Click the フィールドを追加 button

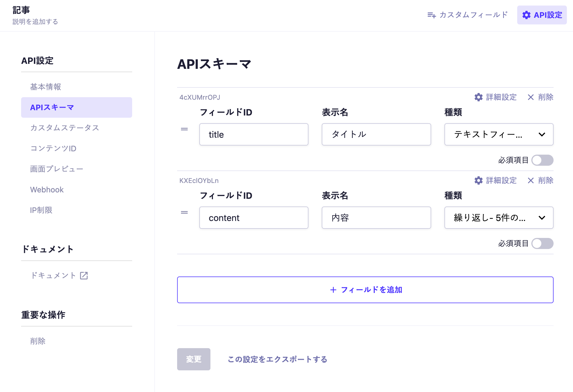pyautogui.click(x=365, y=290)
